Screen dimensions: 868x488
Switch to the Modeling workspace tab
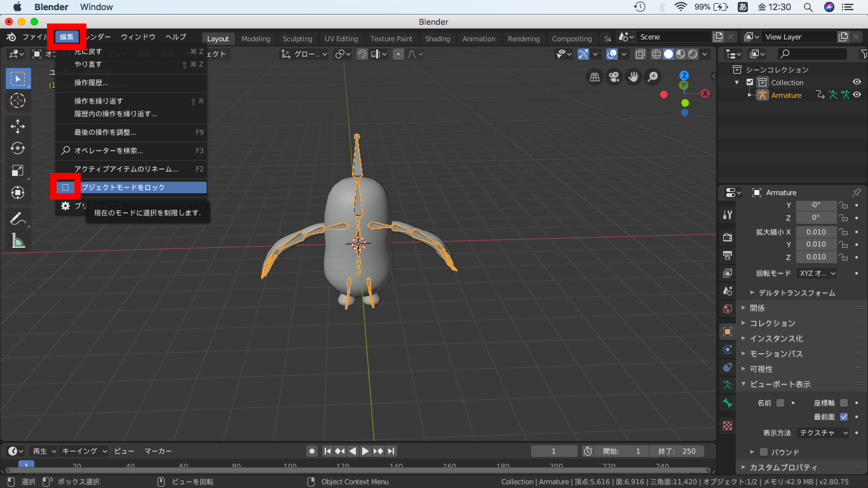[256, 39]
